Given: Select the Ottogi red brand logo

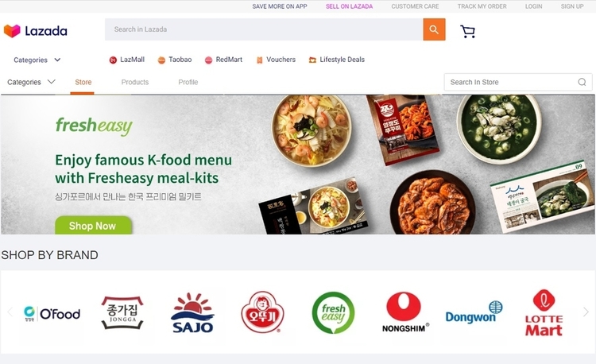Looking at the screenshot, I should coord(263,312).
